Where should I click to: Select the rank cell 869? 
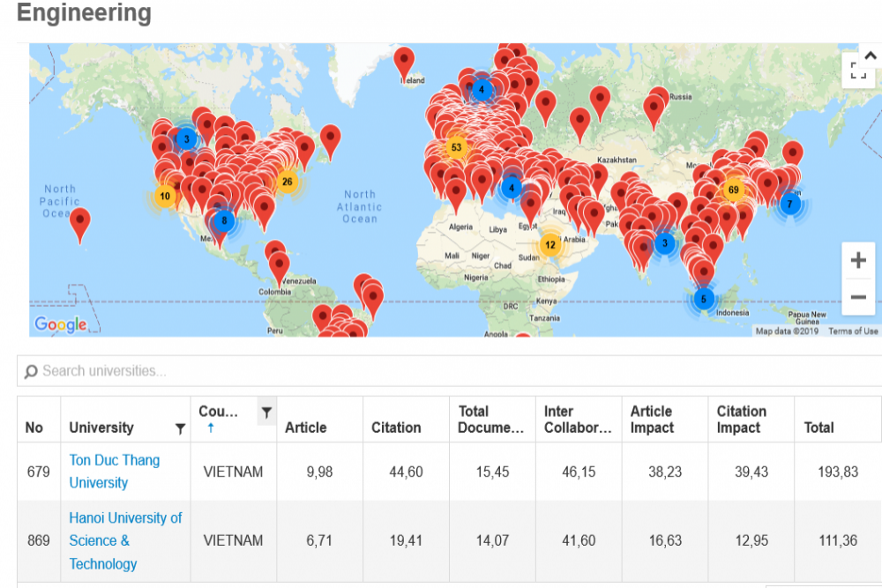(39, 540)
